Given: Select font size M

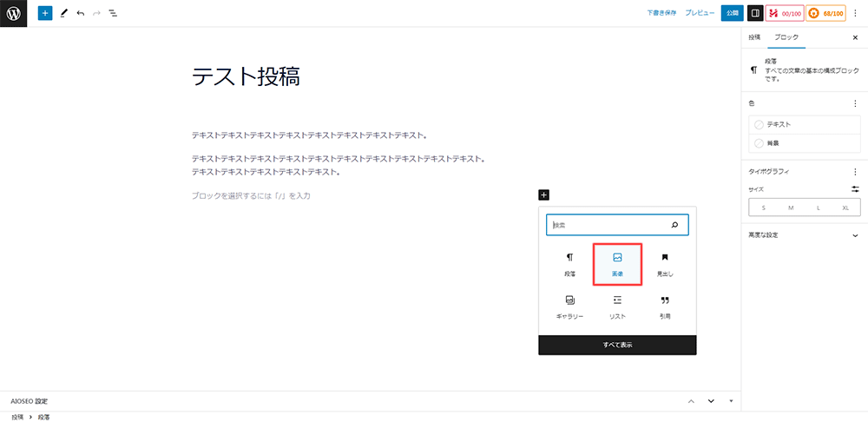Looking at the screenshot, I should point(791,208).
